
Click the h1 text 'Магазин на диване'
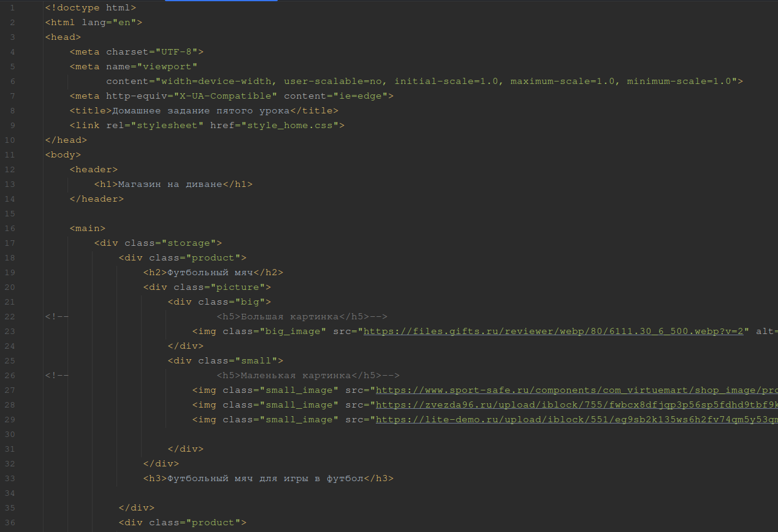pos(170,184)
